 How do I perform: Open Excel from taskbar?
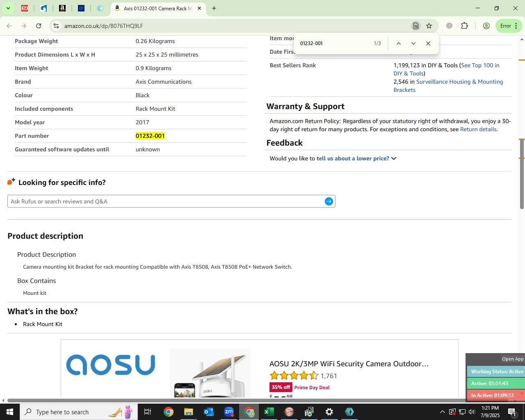pos(269,412)
